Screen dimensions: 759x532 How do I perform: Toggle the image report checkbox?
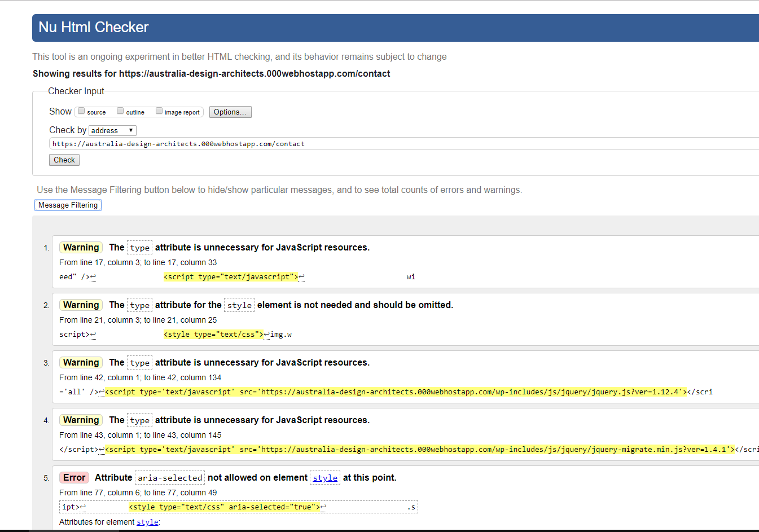point(159,111)
